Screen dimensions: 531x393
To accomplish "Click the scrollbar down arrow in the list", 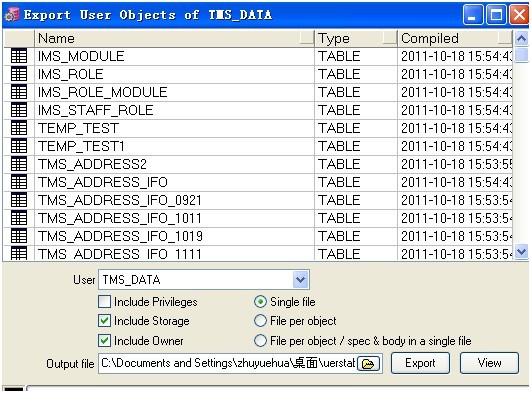I will coord(522,252).
